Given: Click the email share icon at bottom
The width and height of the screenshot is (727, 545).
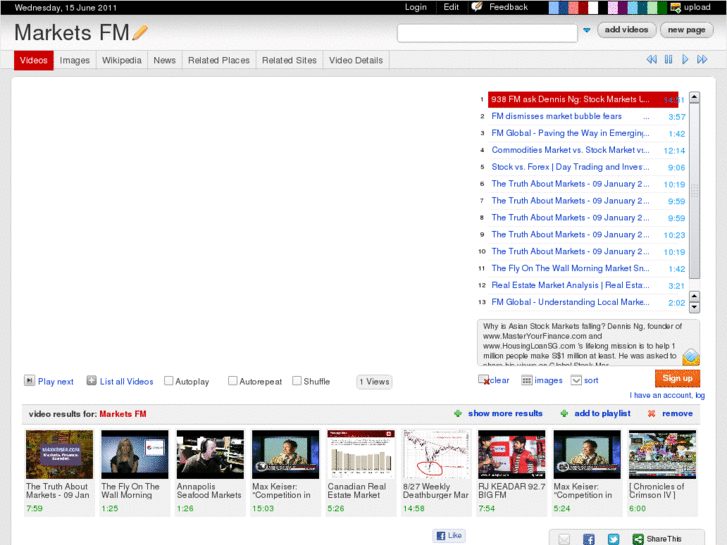Looking at the screenshot, I should (x=564, y=539).
